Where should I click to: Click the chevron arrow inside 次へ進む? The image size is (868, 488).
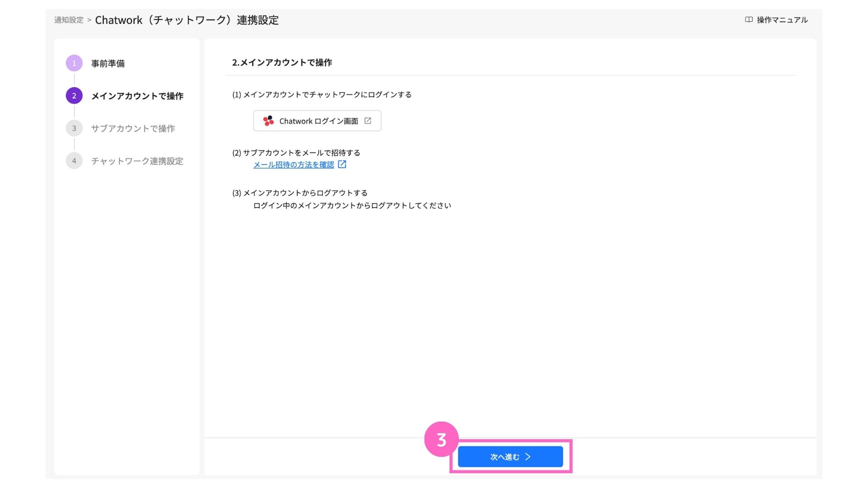(x=528, y=457)
